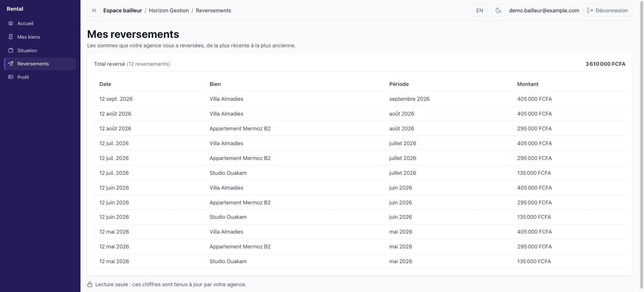Screen dimensions: 644x292
Task: Click the 295 000 FCFA amount for mai 2026
Action: 534,246
